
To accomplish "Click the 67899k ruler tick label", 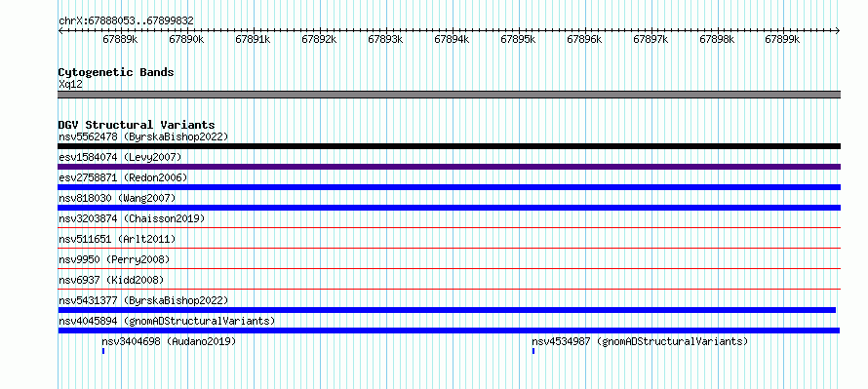I will 783,39.
